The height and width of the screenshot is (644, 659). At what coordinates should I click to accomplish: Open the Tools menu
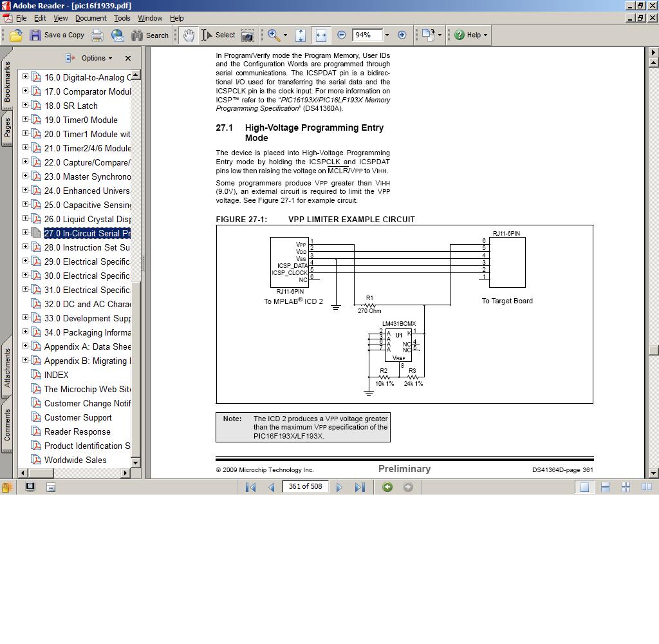[x=122, y=18]
